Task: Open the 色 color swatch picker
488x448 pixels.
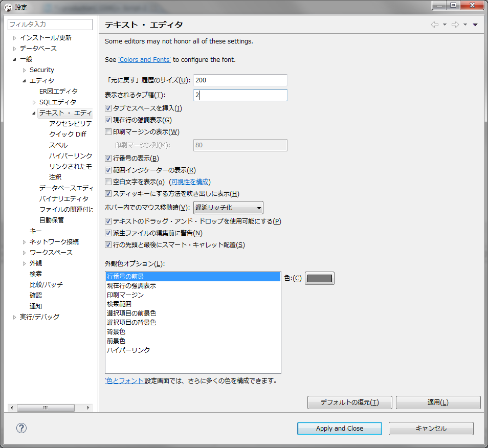Action: click(320, 278)
